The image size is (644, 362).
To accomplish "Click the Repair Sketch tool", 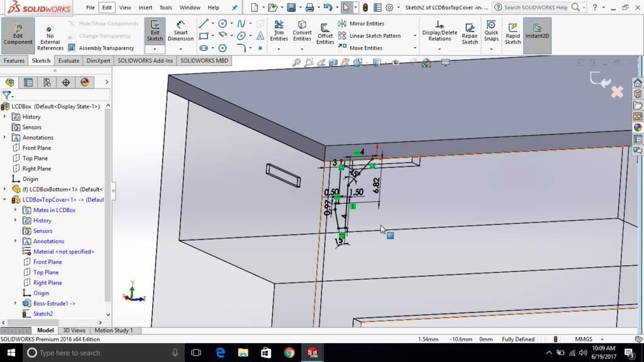I will click(470, 33).
